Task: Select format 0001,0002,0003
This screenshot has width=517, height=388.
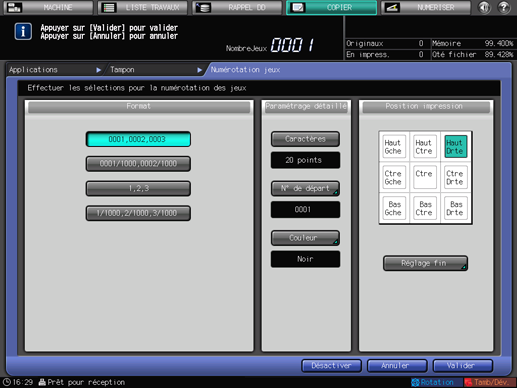Action: (138, 139)
